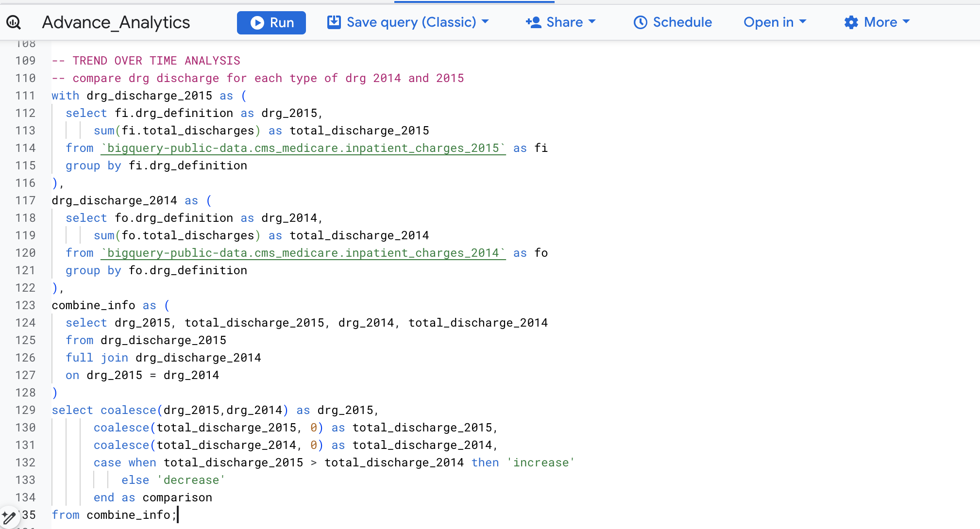Click the gear icon beside More
The height and width of the screenshot is (529, 980).
[851, 22]
